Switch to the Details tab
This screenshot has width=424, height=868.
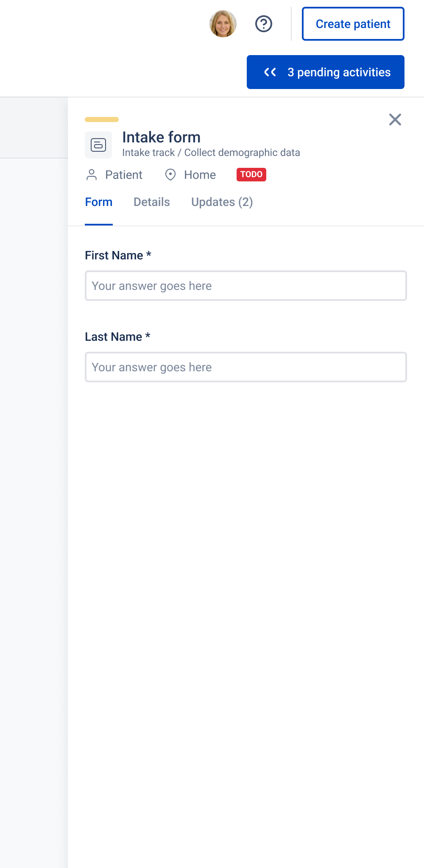point(152,202)
